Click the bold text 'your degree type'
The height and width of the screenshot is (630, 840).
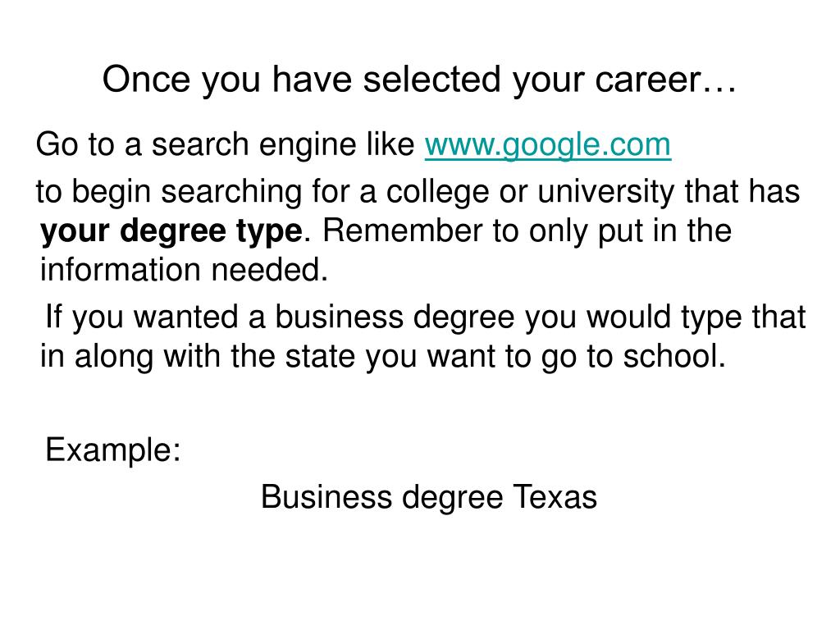[x=171, y=232]
